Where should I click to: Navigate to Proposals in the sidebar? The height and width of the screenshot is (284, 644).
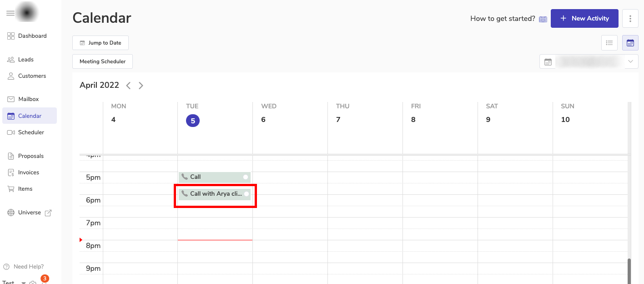[30, 156]
